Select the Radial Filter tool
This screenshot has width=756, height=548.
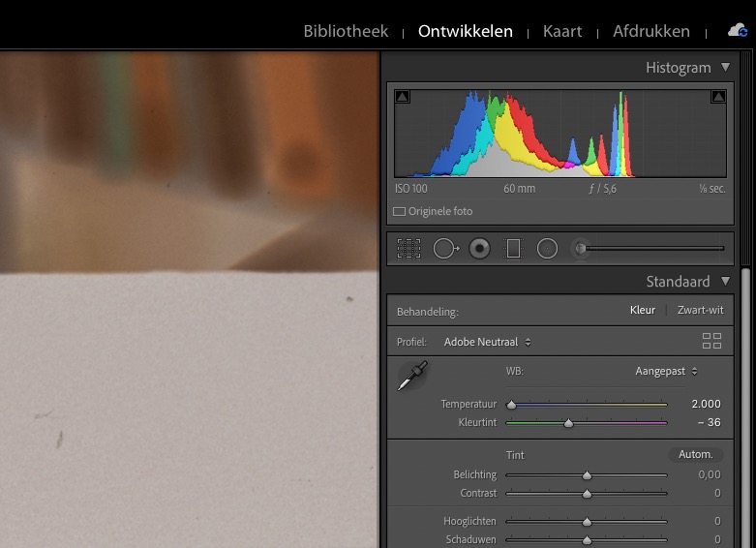point(547,249)
